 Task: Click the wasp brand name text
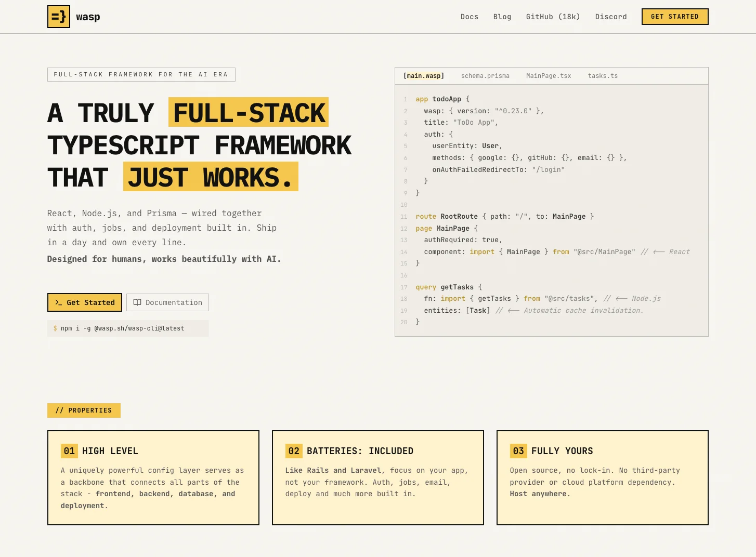[88, 17]
